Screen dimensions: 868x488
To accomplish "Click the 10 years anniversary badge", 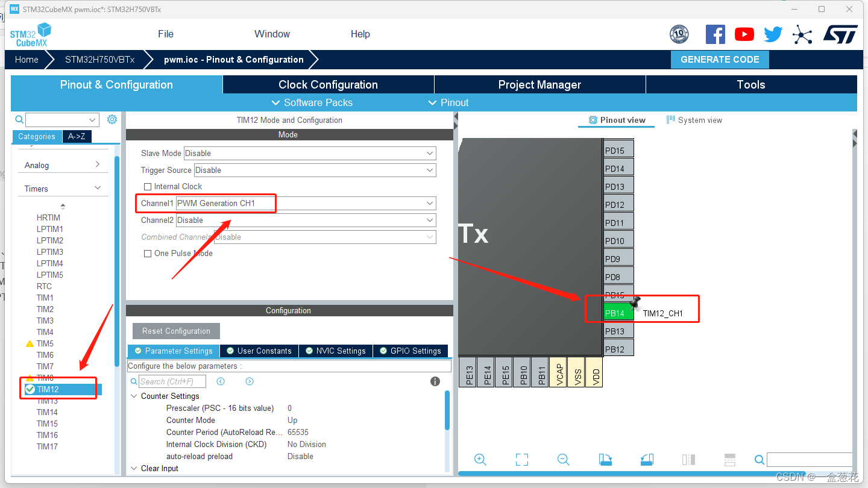I will (679, 34).
